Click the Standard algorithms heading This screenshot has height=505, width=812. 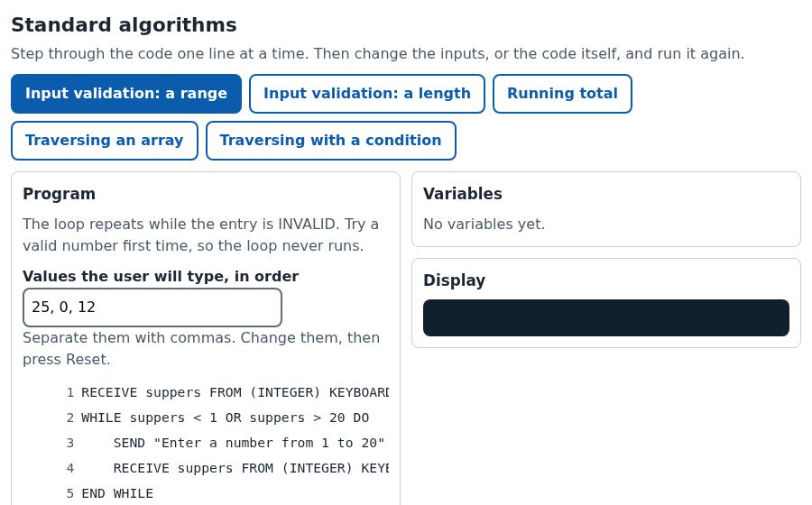pos(124,25)
